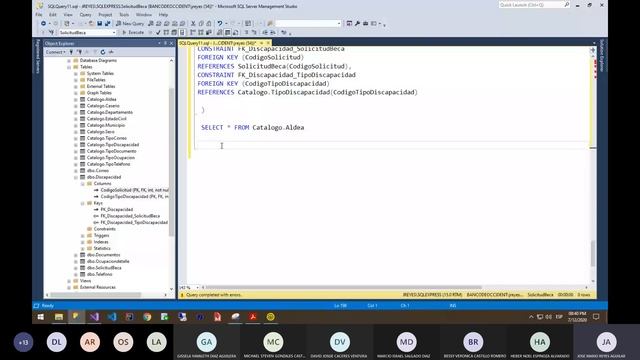
Task: Expand the Catalogo.Departamento table node
Action: pyautogui.click(x=76, y=112)
